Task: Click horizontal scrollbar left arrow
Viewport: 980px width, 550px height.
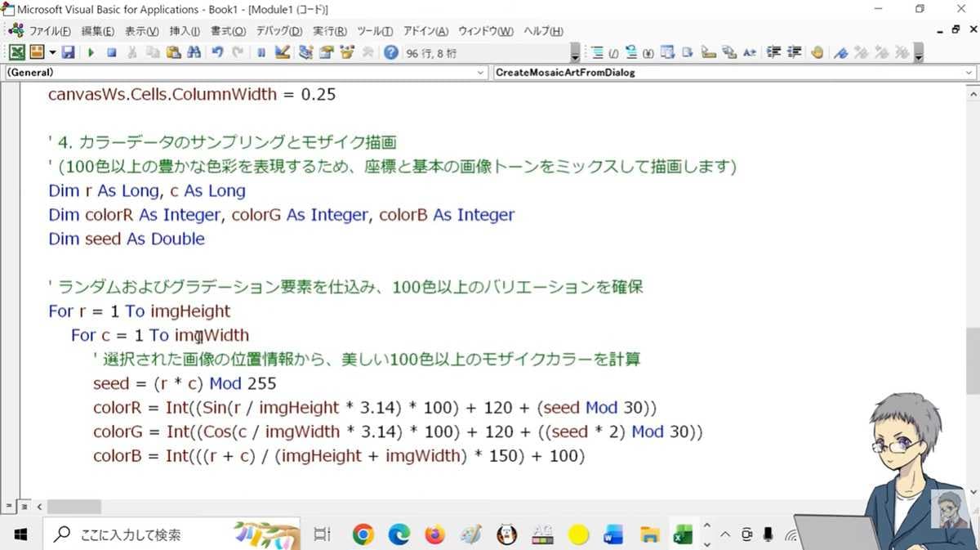Action: [x=39, y=507]
